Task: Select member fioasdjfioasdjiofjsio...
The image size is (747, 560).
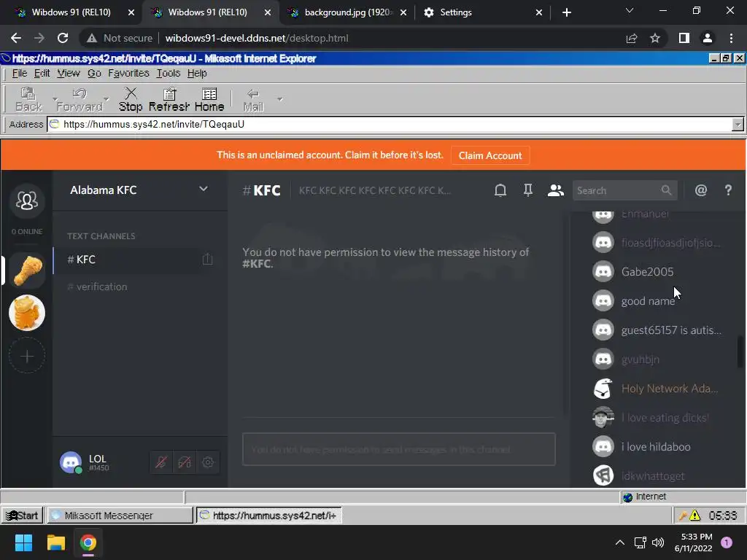Action: point(657,242)
